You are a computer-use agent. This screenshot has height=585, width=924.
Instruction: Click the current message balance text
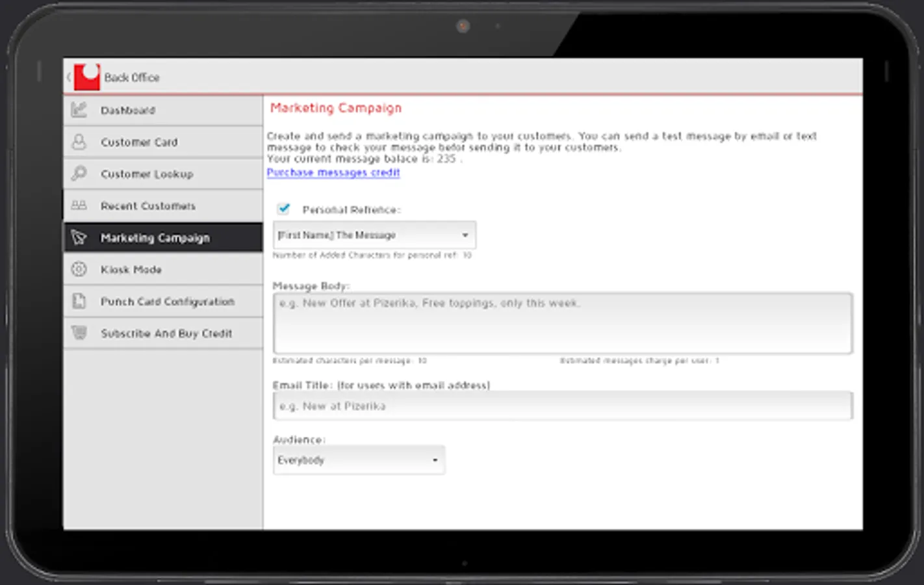[x=365, y=159]
